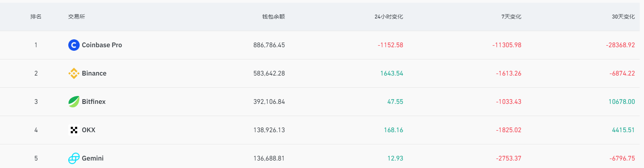
Task: Click Binance 24-hour change 1643.54
Action: (x=392, y=74)
